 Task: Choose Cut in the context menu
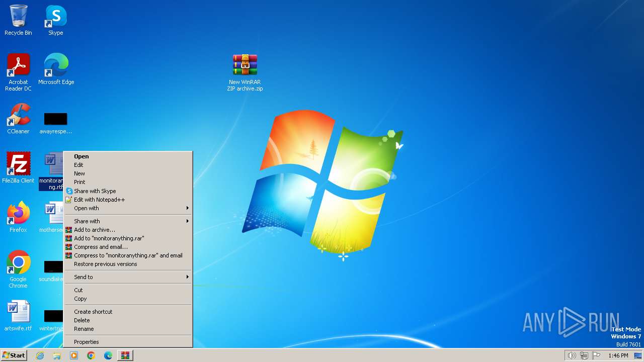[128, 290]
